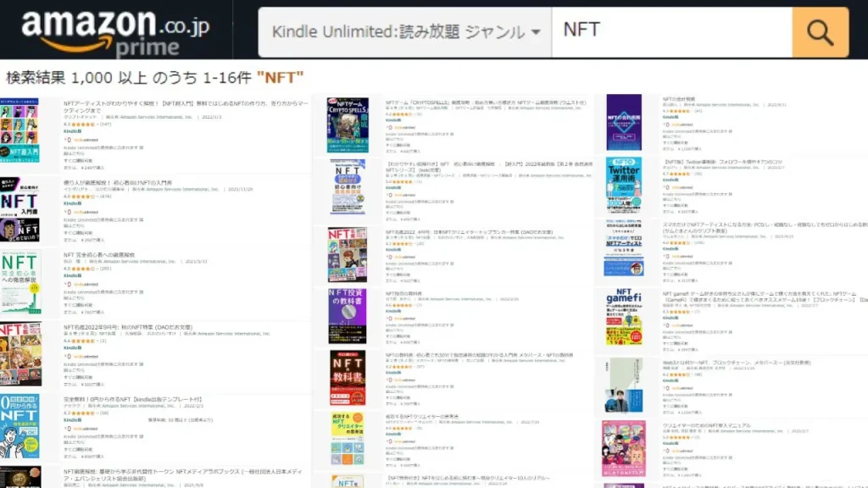Open cover of 成功するNFTクリエイターの思考法
Image resolution: width=868 pixels, height=488 pixels.
pyautogui.click(x=348, y=439)
